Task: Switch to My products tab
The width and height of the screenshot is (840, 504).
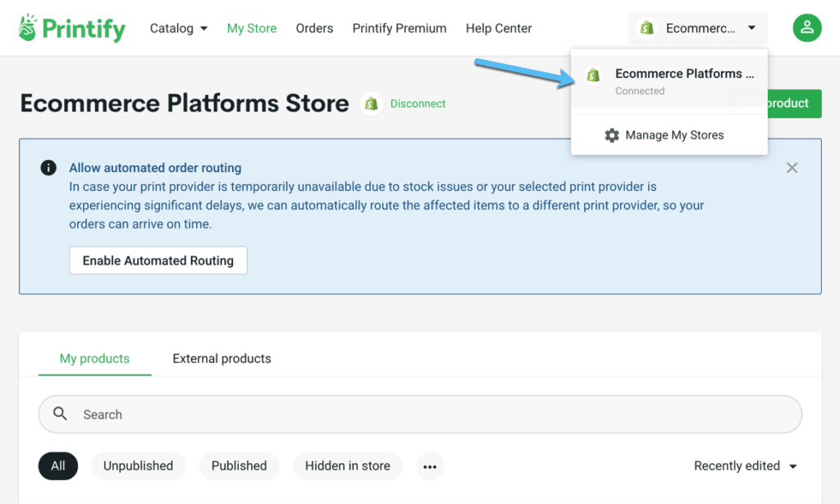Action: tap(95, 358)
